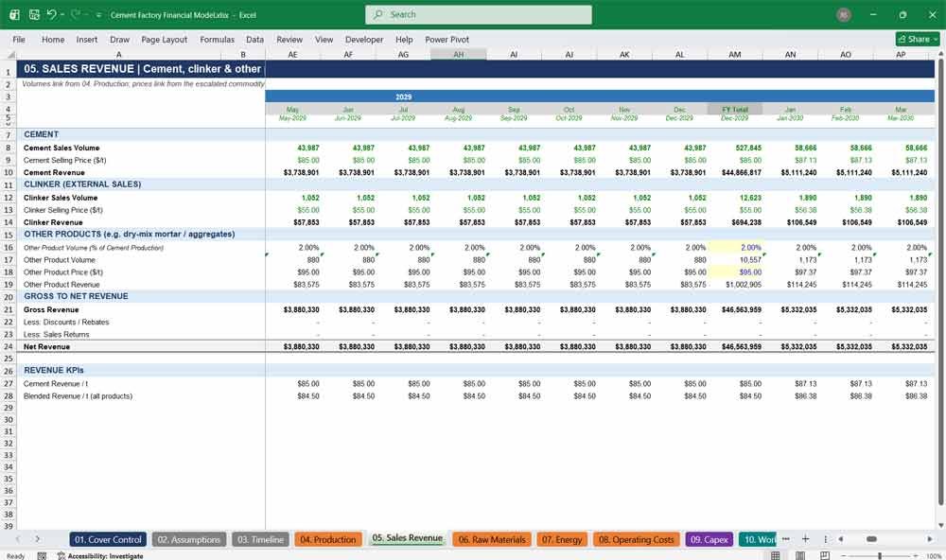Image resolution: width=946 pixels, height=560 pixels.
Task: Select the 05. Sales Revenue sheet tab
Action: (407, 538)
